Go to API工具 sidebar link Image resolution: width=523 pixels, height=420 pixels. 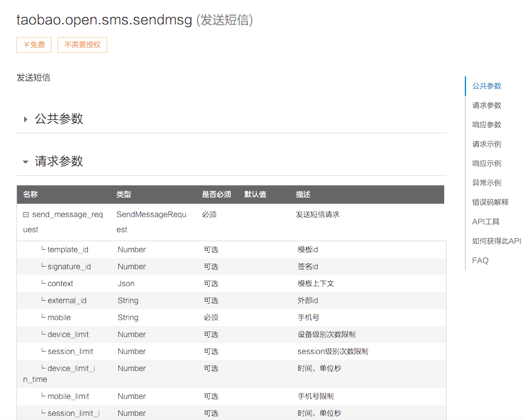(x=485, y=221)
